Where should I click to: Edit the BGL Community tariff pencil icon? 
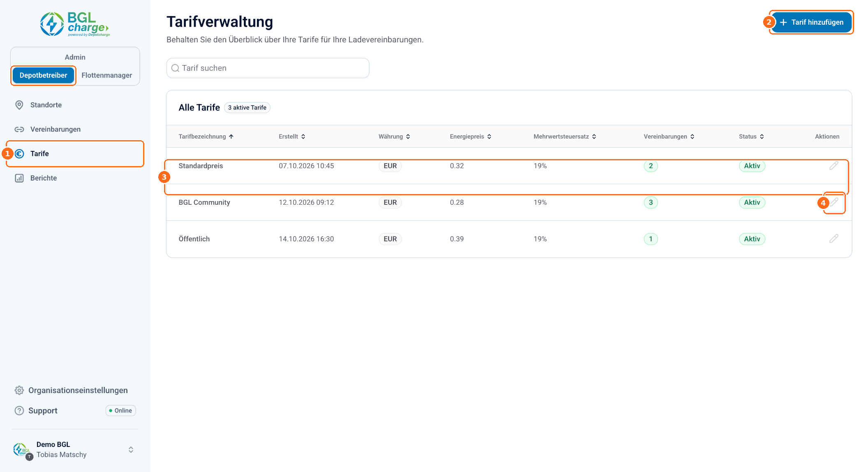click(834, 202)
